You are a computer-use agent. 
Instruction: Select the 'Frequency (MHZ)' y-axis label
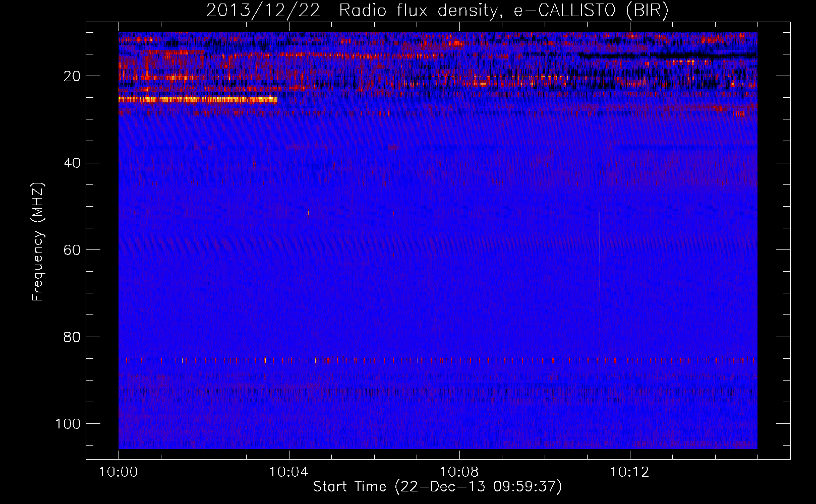pyautogui.click(x=38, y=242)
